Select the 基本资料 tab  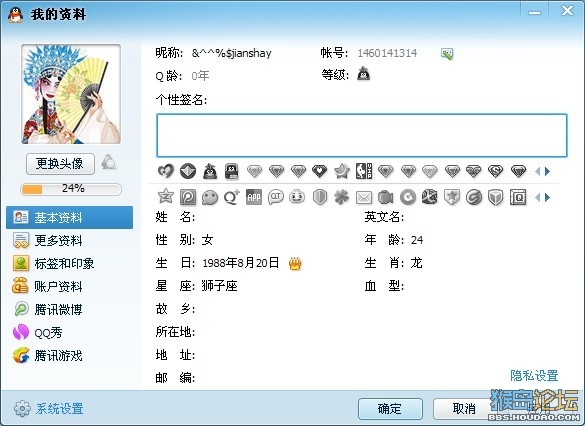point(69,217)
